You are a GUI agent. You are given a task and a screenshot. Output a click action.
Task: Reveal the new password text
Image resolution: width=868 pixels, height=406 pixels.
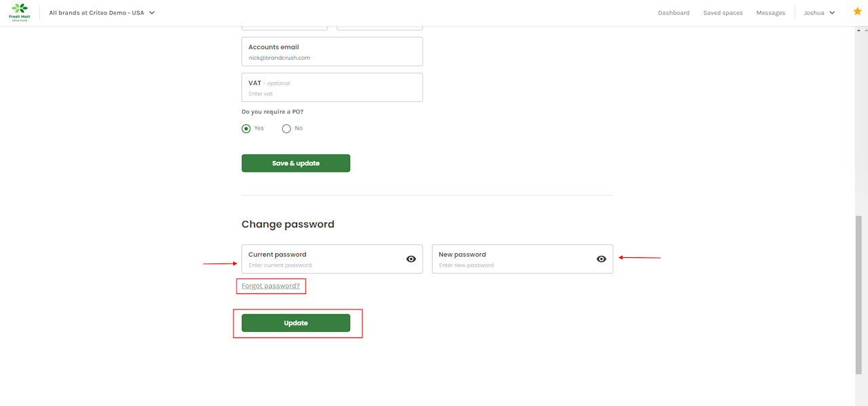pos(601,259)
